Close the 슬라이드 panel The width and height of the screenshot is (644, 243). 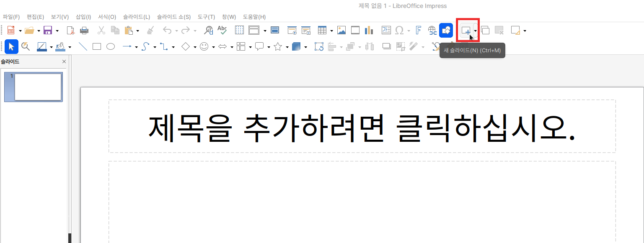(x=64, y=61)
